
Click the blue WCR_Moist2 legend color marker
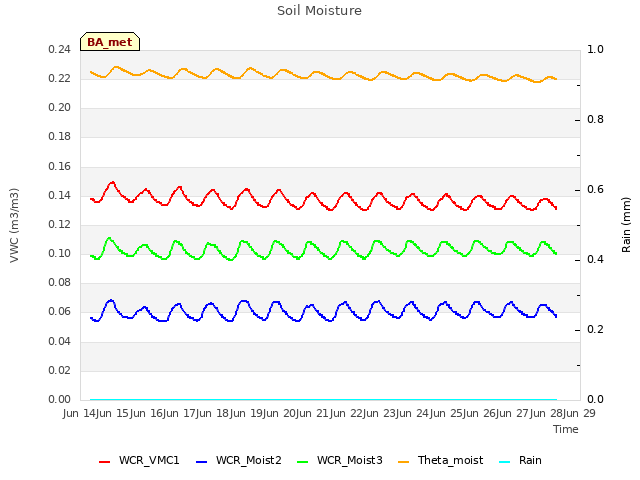pyautogui.click(x=202, y=462)
